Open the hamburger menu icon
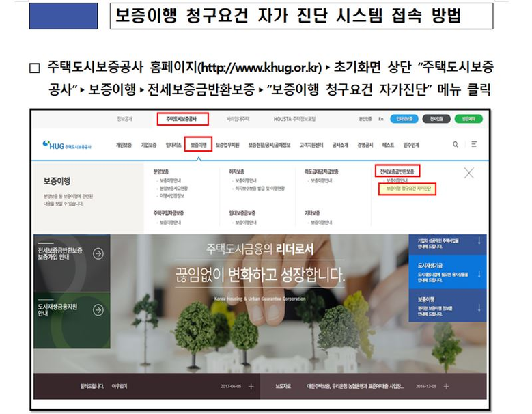Screen dimensions: 532x414 pos(474,144)
